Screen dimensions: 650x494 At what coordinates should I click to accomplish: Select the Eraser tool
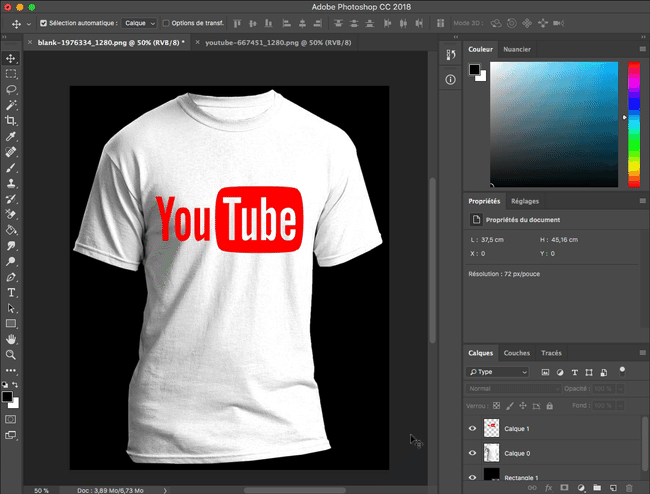coord(11,214)
